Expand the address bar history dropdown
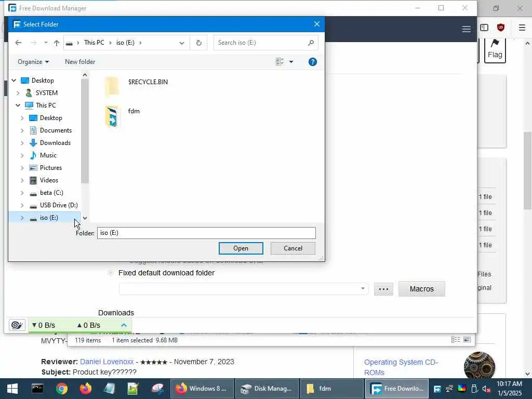 point(181,43)
